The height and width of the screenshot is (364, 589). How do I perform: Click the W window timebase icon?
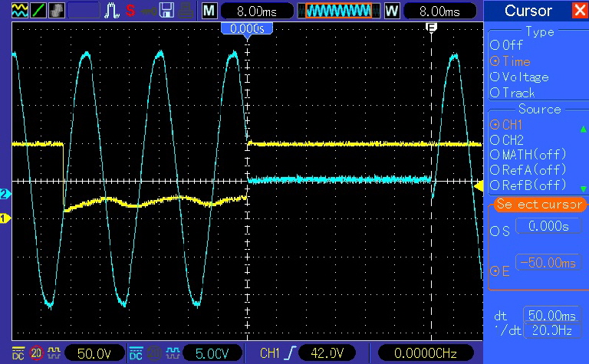pyautogui.click(x=392, y=11)
